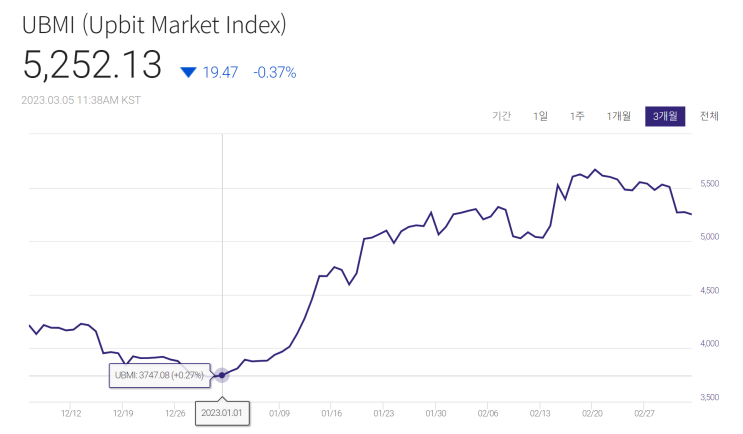Click the 02/06 x-axis date label
Viewport: 743px width, 434px height.
488,414
